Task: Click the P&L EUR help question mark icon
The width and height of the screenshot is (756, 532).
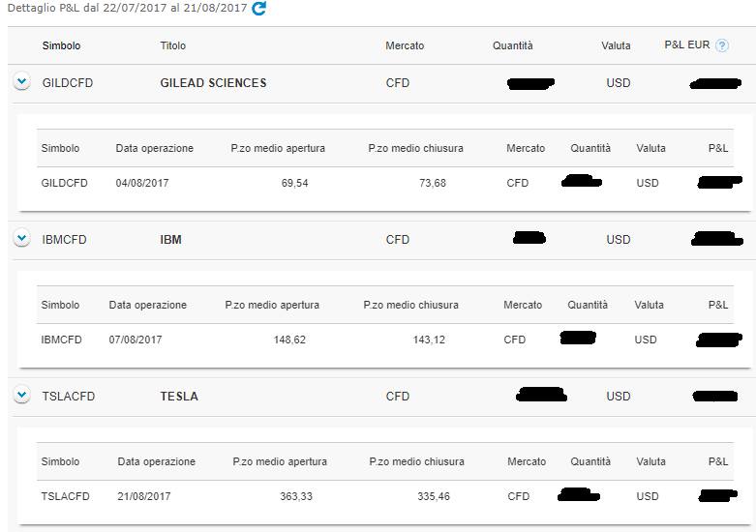Action: (x=722, y=45)
